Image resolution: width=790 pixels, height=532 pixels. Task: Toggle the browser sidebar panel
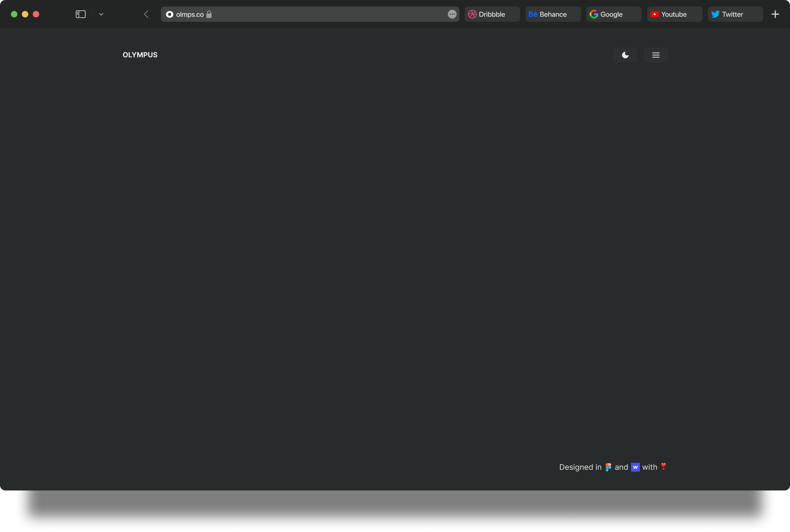tap(80, 14)
